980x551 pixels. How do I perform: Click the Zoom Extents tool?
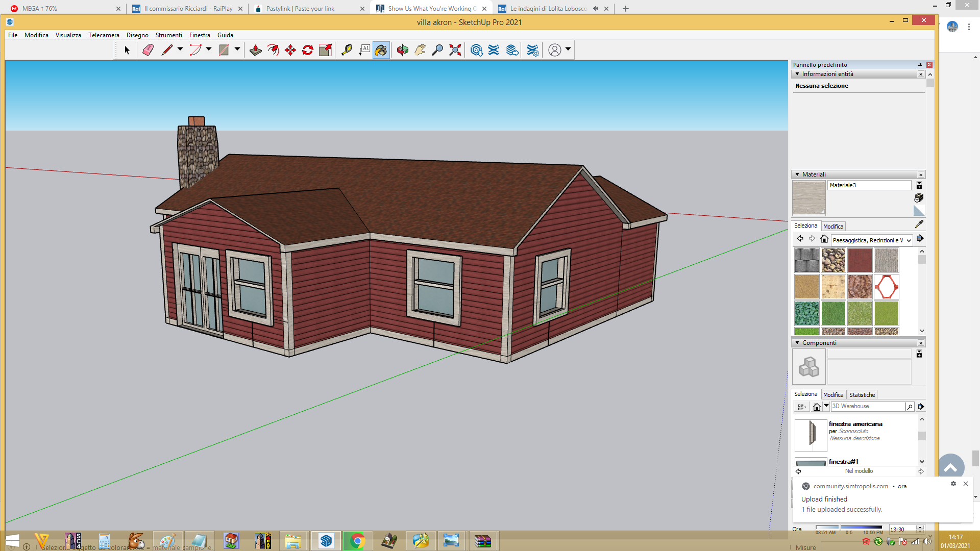(x=455, y=50)
